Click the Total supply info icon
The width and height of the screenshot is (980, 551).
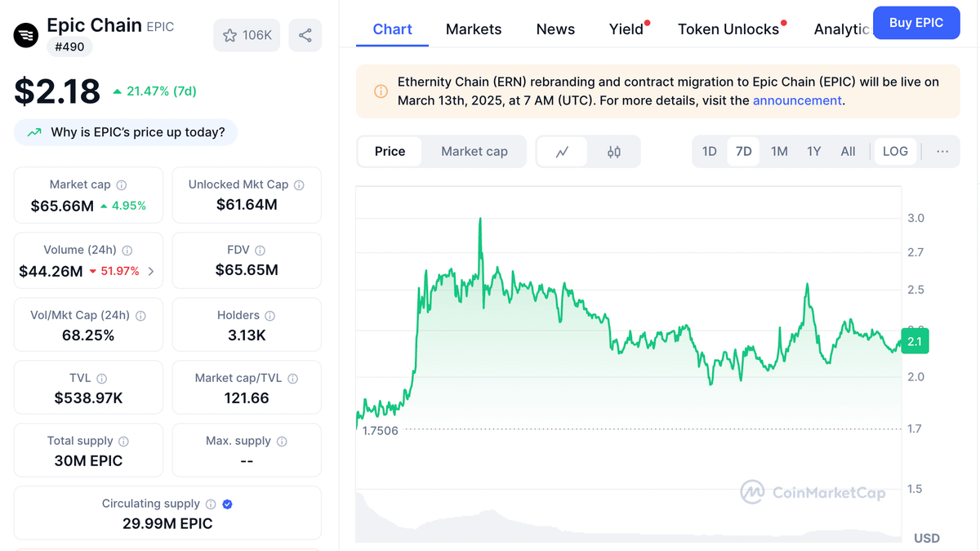[123, 442]
